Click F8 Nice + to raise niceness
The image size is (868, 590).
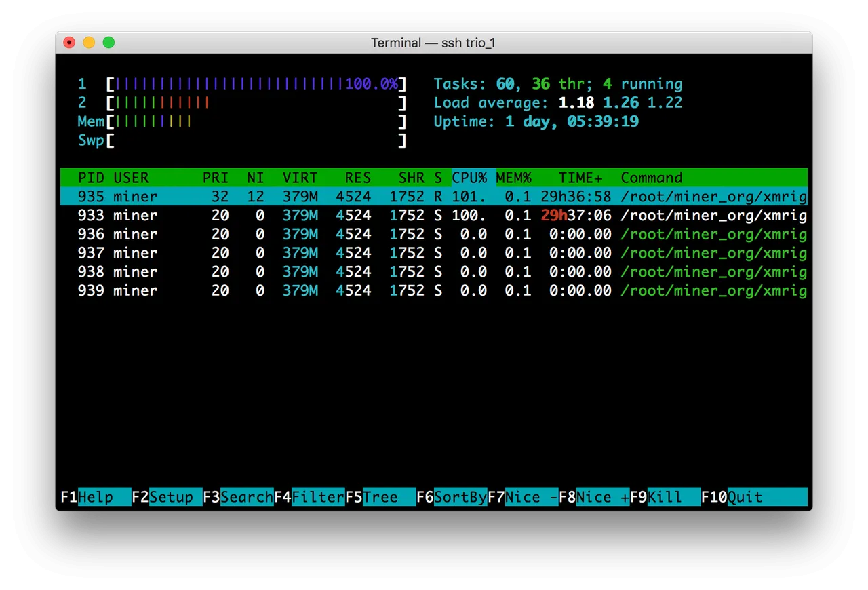click(x=594, y=497)
